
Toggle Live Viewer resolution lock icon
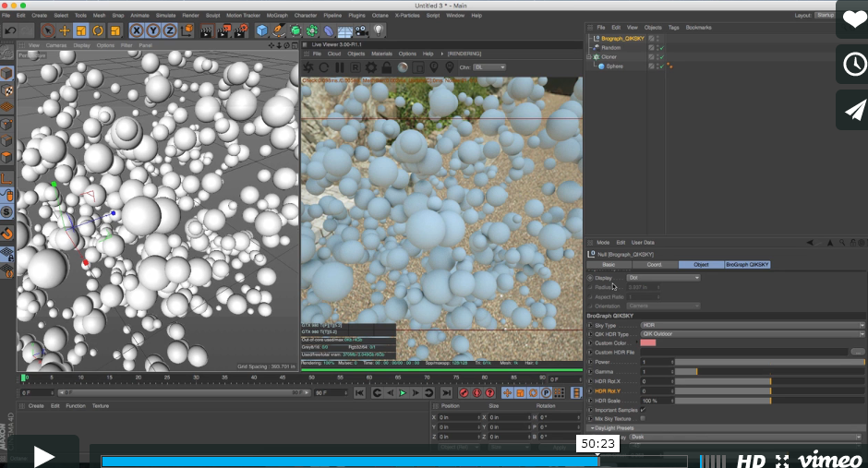pos(386,67)
